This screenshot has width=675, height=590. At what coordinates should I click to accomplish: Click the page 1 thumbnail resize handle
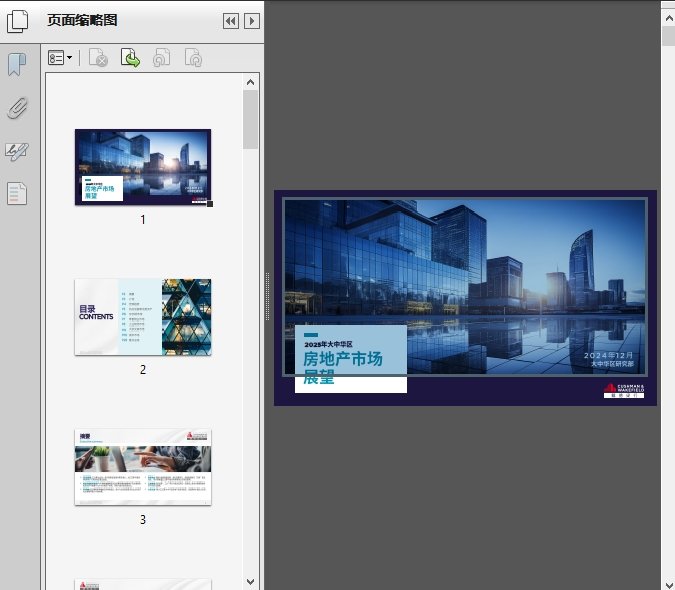point(210,204)
